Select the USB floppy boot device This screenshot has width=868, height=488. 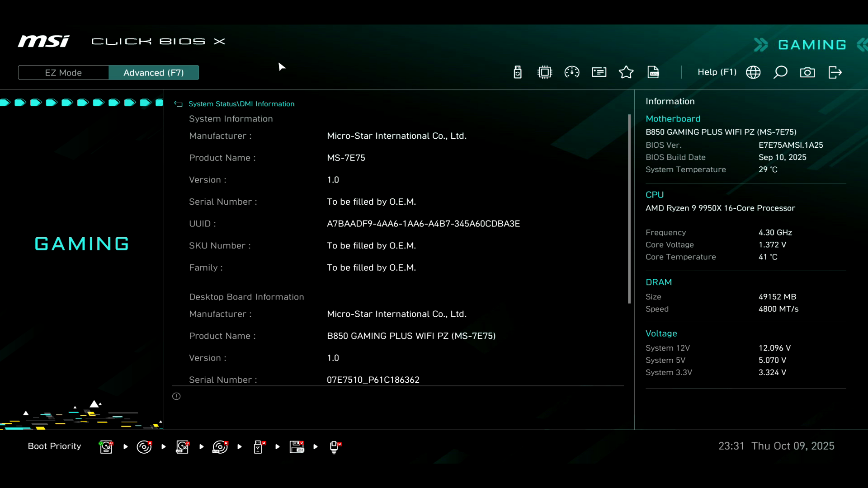tap(297, 447)
